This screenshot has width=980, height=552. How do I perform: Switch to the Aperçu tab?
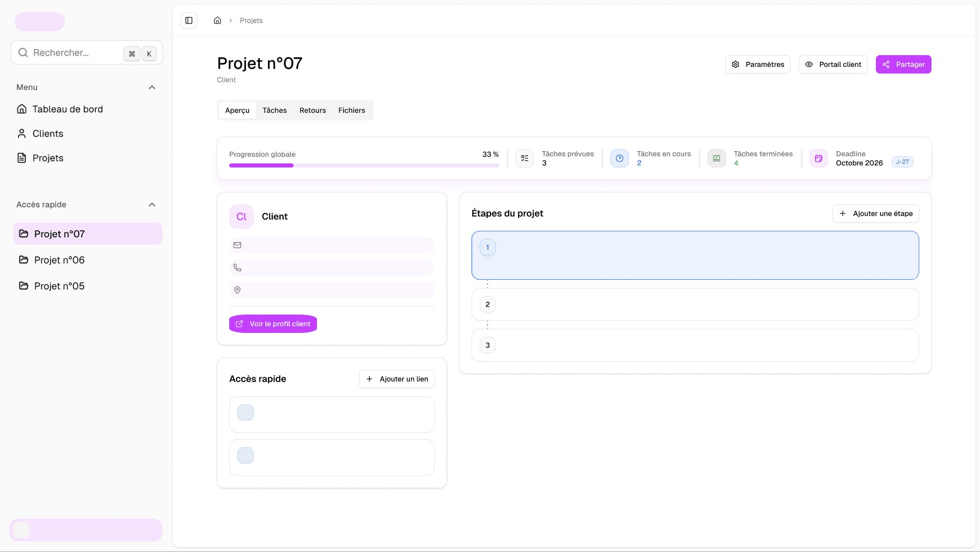coord(237,110)
